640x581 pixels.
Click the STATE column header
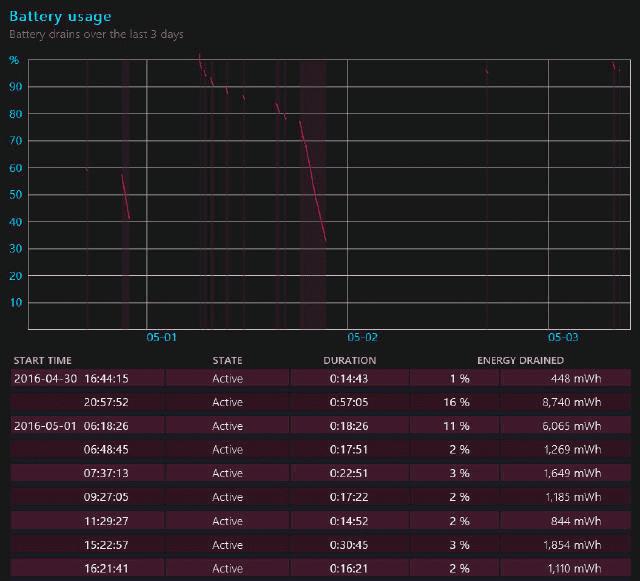pyautogui.click(x=227, y=360)
